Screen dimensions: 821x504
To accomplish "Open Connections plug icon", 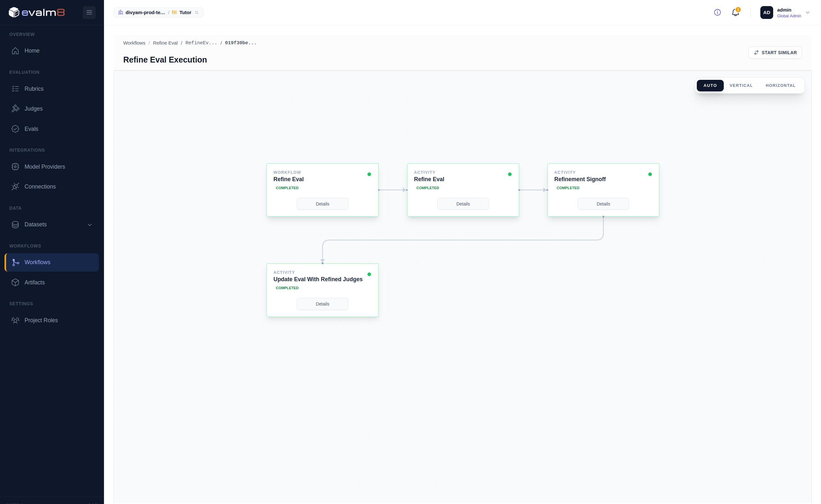I will [x=15, y=187].
